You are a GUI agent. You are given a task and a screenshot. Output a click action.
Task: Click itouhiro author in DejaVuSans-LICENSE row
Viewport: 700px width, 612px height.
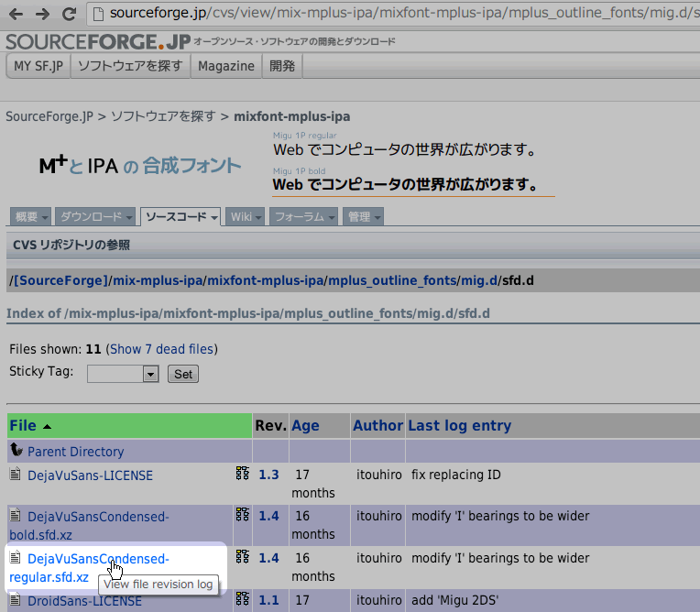379,474
